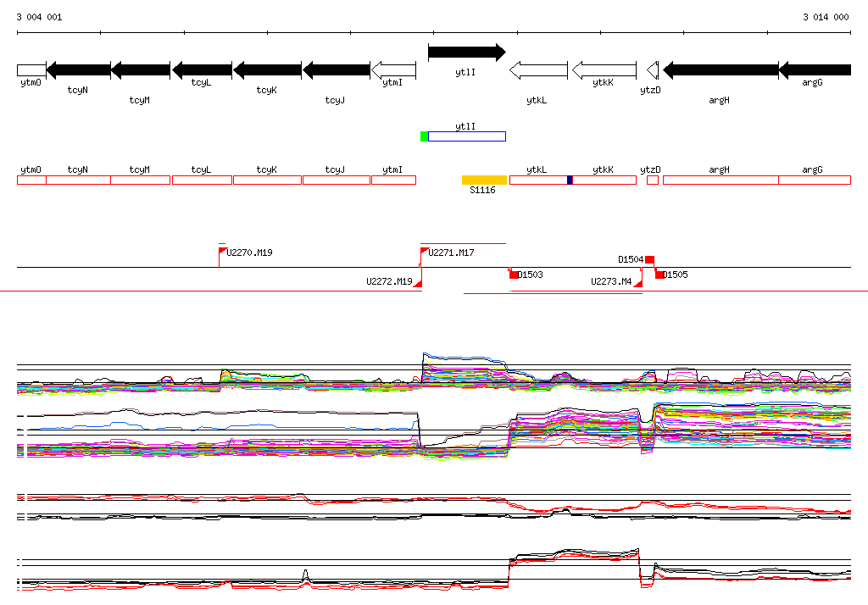
Task: Click the red-outlined tcyK annotation box
Action: click(267, 180)
